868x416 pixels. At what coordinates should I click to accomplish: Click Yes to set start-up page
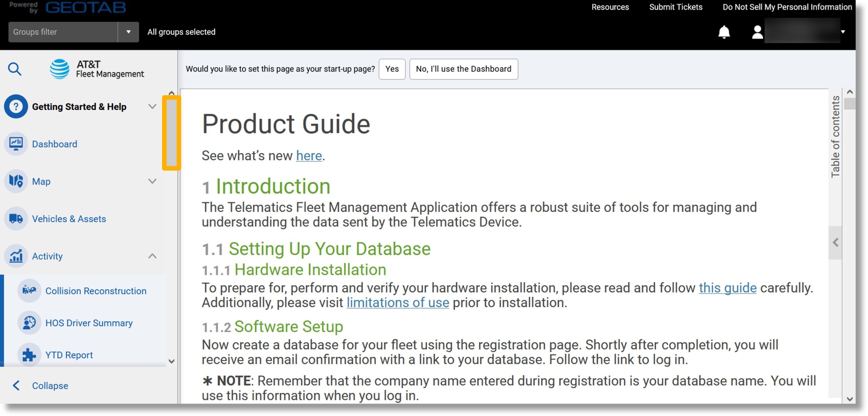[x=392, y=69]
